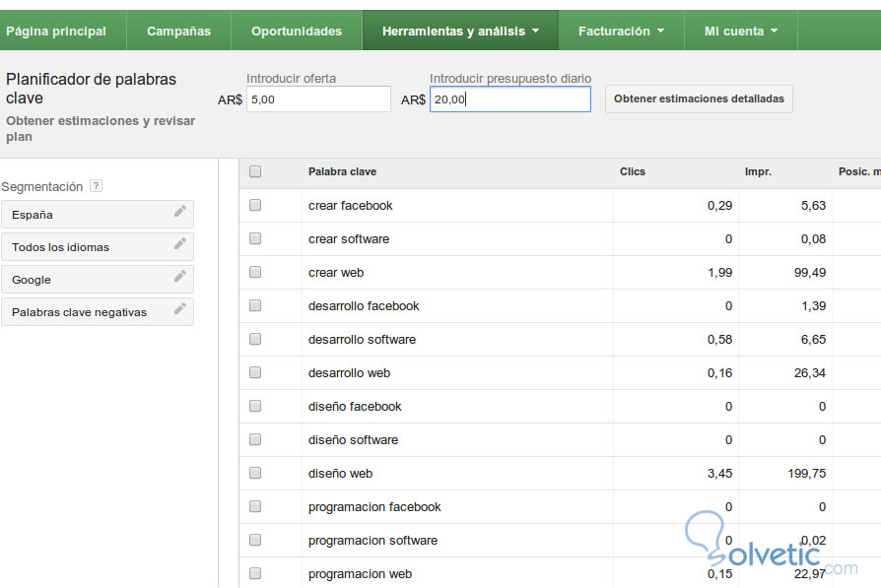This screenshot has width=881, height=588.
Task: Open Todos los idiomas language setting
Action: click(x=98, y=247)
